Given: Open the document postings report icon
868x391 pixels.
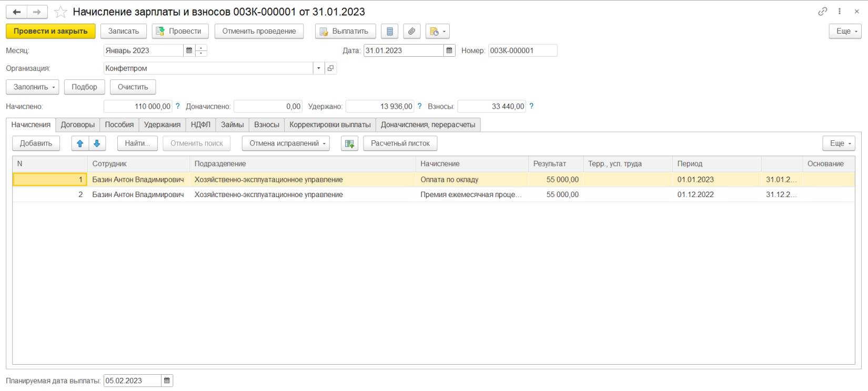Looking at the screenshot, I should point(390,32).
